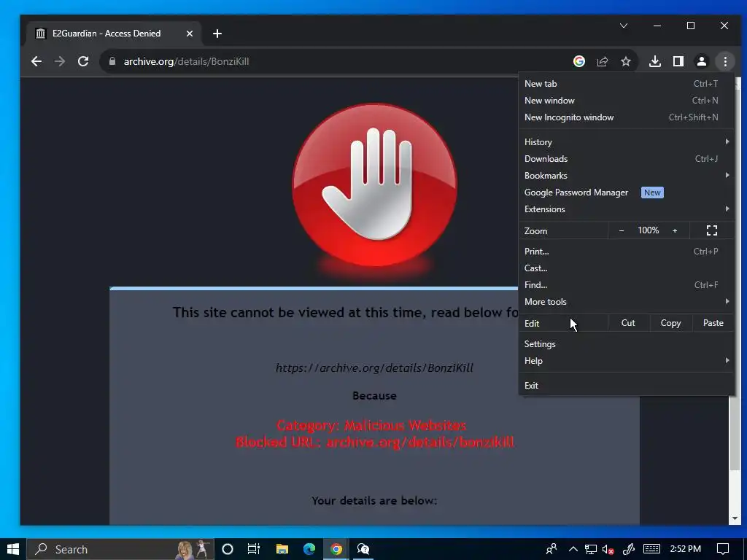Screen dimensions: 747x560
Task: Choose New tab from the menu
Action: coord(625,84)
